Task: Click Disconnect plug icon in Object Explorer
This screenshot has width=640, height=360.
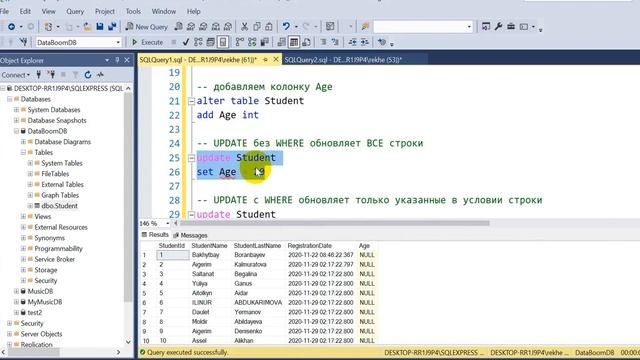Action: (x=51, y=75)
